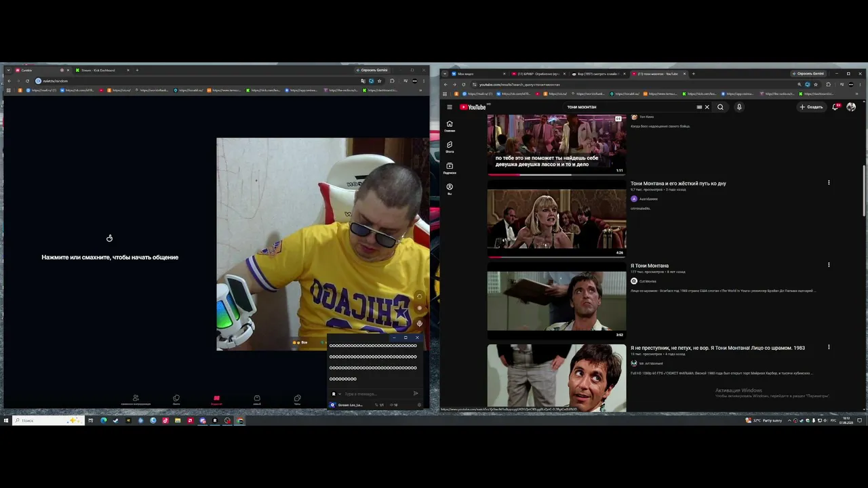Image resolution: width=868 pixels, height=488 pixels.
Task: Open Subscriptions in YouTube sidebar
Action: pos(450,168)
